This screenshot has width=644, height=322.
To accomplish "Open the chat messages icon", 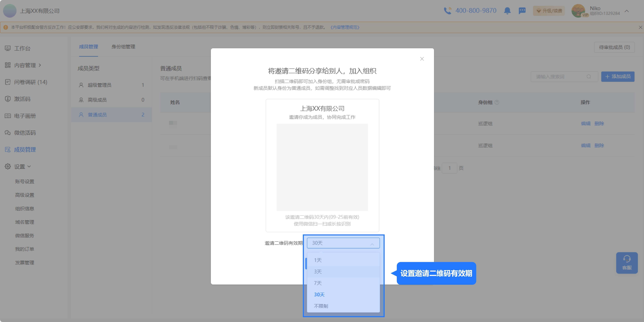I will coord(522,11).
